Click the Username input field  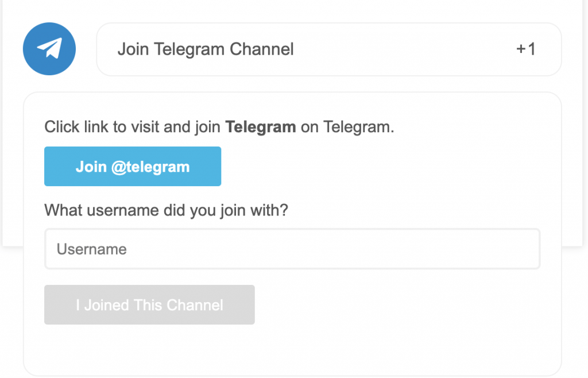coord(292,249)
